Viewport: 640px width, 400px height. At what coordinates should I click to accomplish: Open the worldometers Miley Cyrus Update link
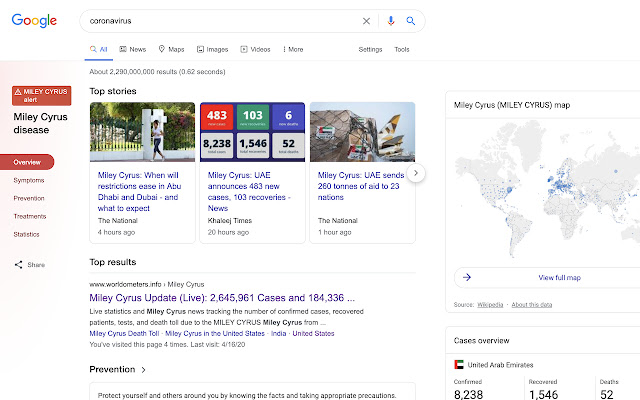(222, 298)
